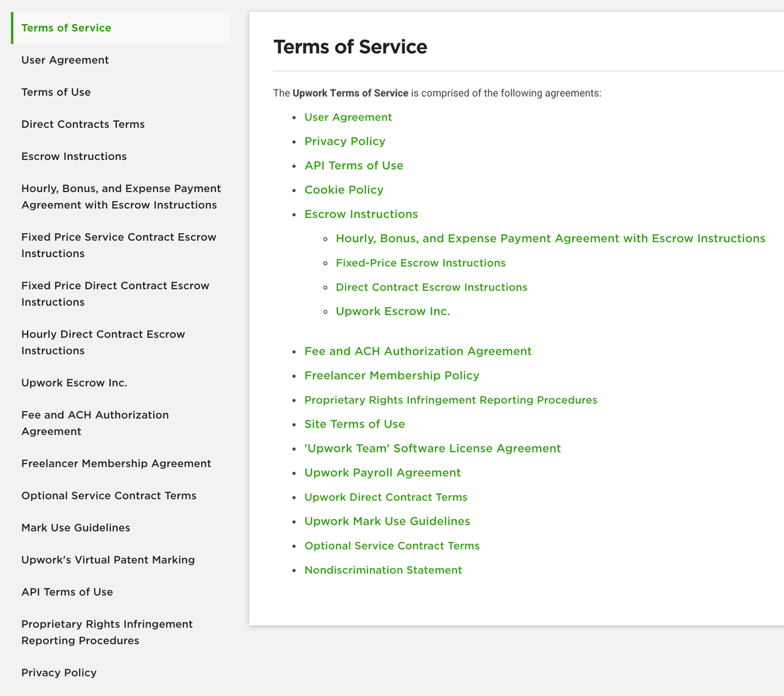Select Optional Service Contract Terms in sidebar
This screenshot has height=696, width=784.
click(109, 496)
